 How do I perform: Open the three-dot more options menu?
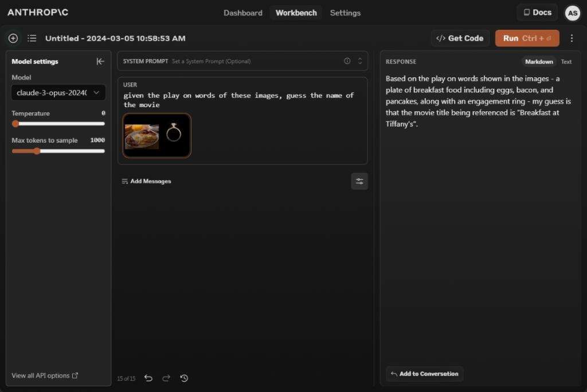point(572,38)
